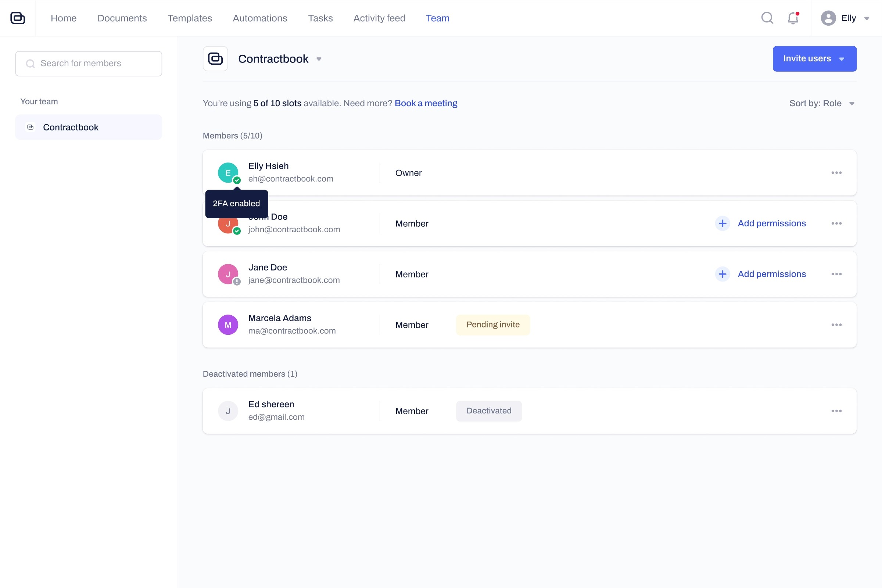Screen dimensions: 882x588
Task: Open the global search magnifier icon
Action: coord(767,18)
